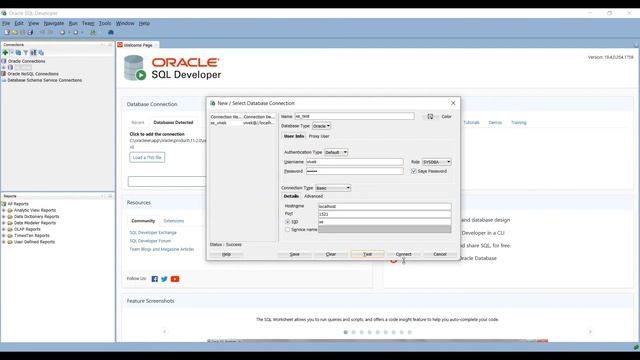Viewport: 640px width, 360px height.
Task: Click the Hostname input field
Action: click(x=384, y=207)
